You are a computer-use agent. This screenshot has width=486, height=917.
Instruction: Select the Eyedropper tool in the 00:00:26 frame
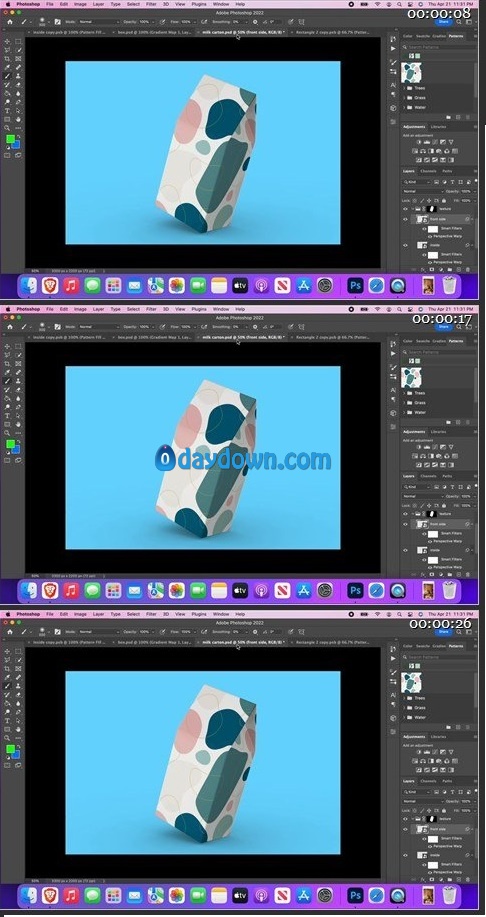click(8, 677)
